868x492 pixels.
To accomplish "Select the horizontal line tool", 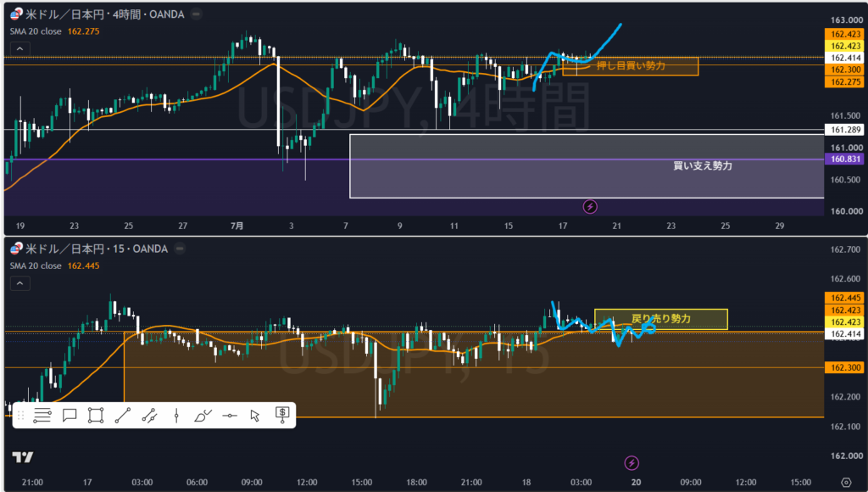I will pos(230,415).
